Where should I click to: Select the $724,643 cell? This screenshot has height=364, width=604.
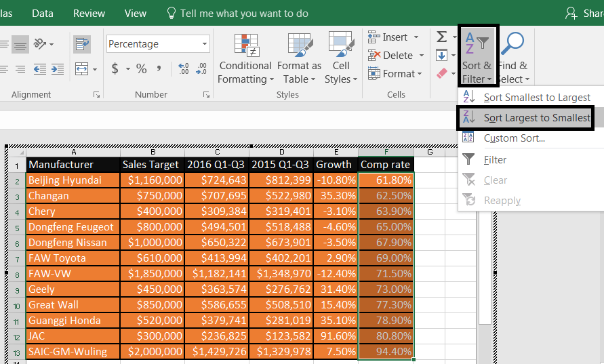[x=217, y=180]
